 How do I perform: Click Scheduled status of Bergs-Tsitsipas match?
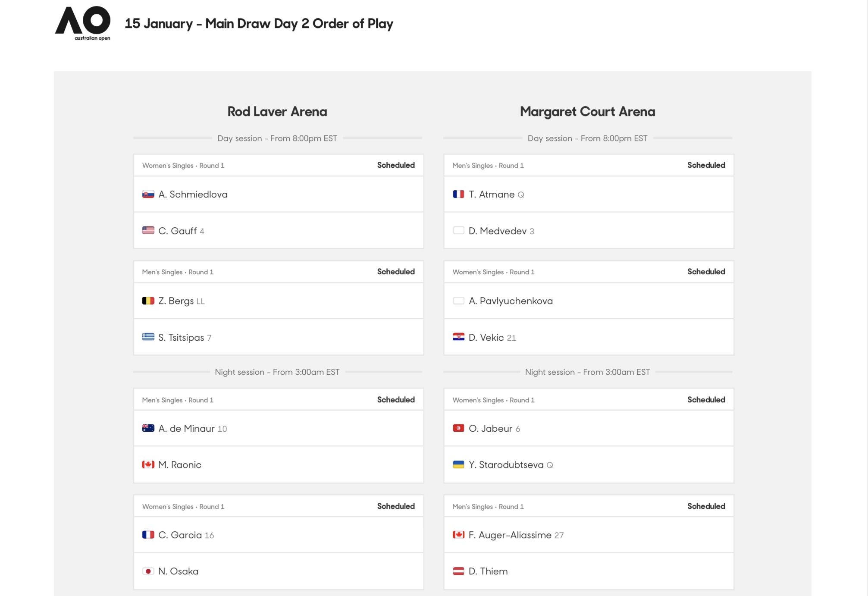click(x=396, y=272)
